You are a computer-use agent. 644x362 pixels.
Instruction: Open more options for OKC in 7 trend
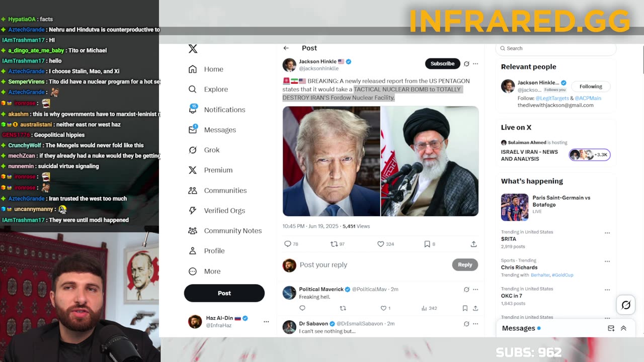click(x=607, y=290)
